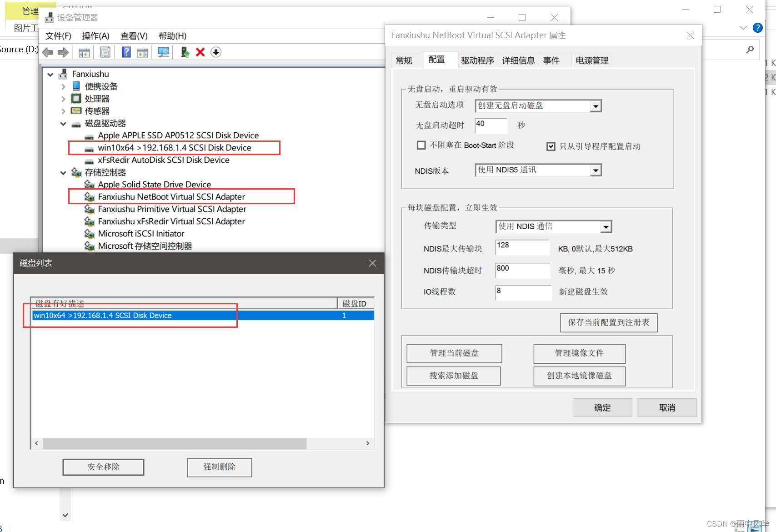Open the Properties toolbar icon in Device Manager
This screenshot has width=776, height=532.
[105, 52]
